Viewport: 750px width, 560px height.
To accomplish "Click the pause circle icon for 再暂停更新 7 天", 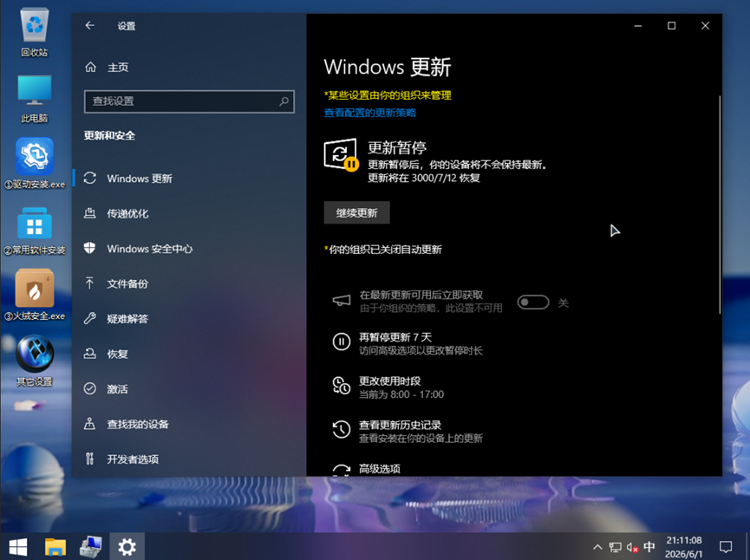I will pos(342,342).
